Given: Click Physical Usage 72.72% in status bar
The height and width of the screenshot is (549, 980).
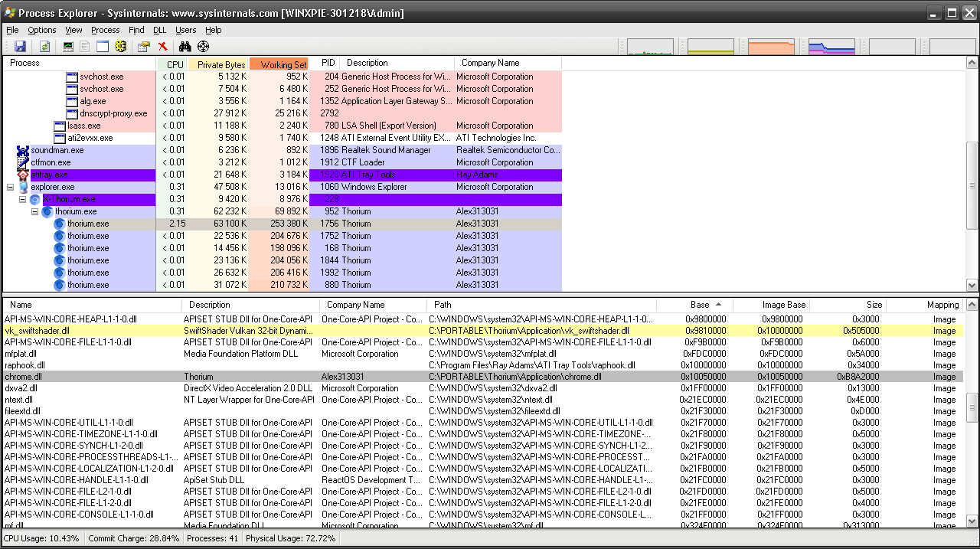Looking at the screenshot, I should 291,538.
